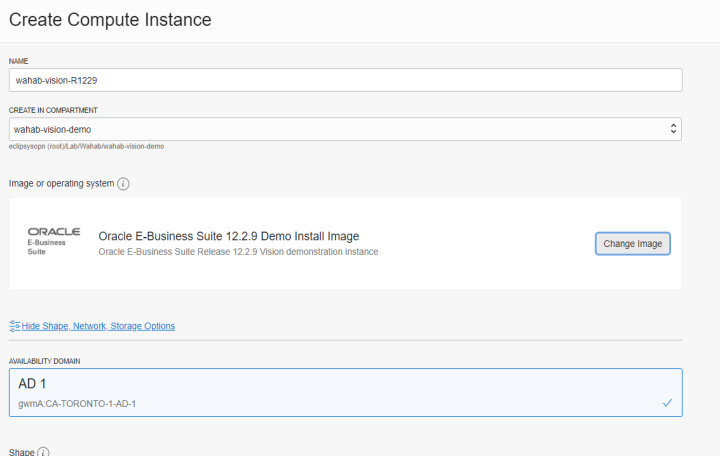
Task: Click the eclipsysopn compartment path text
Action: coord(86,146)
